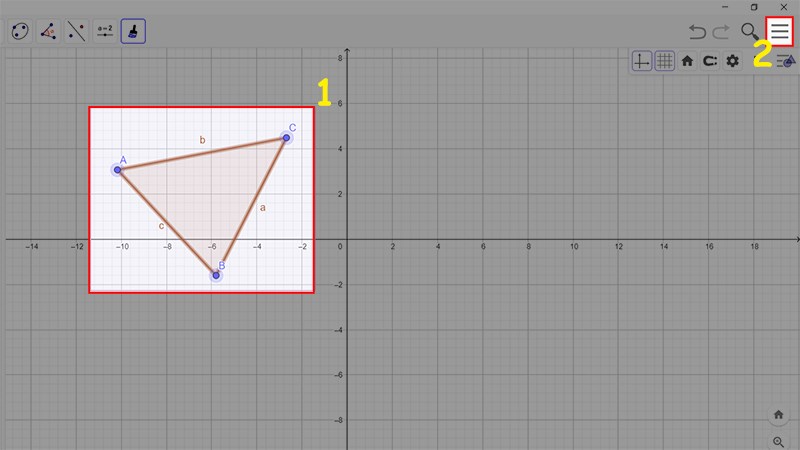Select the Ellipse conic tool
Viewport: 800px width, 450px height.
(x=20, y=31)
